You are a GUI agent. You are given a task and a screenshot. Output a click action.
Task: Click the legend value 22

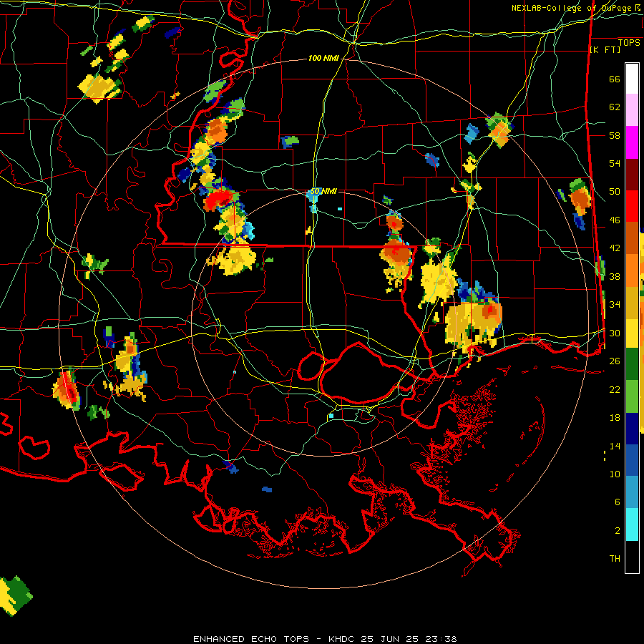(615, 390)
